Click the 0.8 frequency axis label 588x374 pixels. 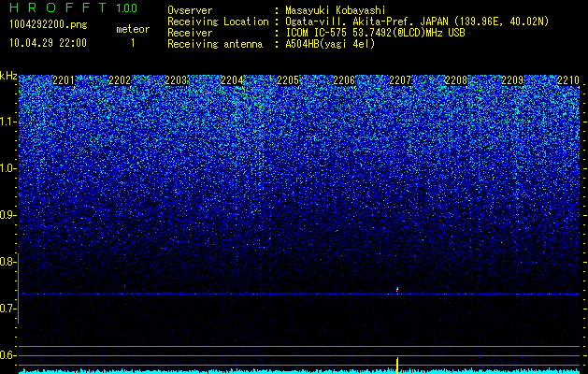click(x=7, y=262)
